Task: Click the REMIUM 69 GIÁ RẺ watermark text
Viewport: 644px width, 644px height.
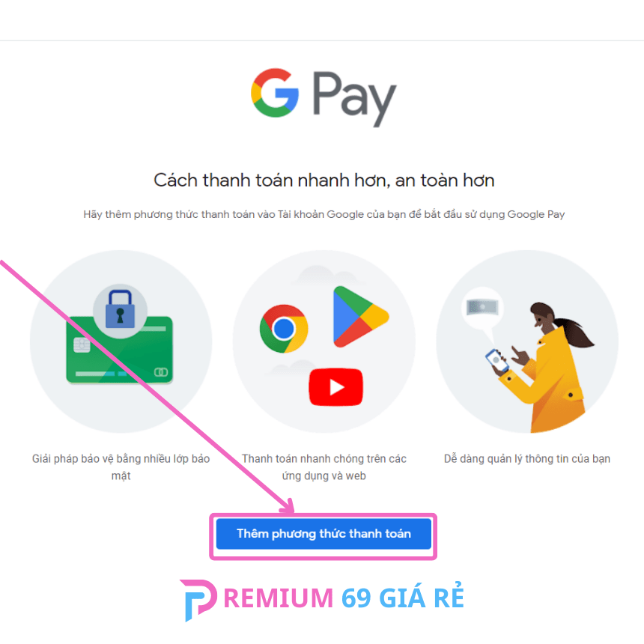Action: pyautogui.click(x=344, y=598)
